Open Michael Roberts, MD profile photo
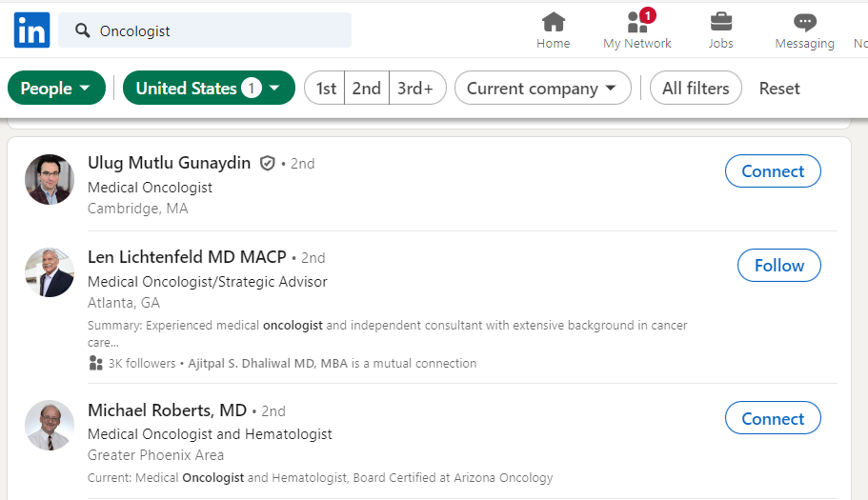The height and width of the screenshot is (500, 868). (x=50, y=425)
